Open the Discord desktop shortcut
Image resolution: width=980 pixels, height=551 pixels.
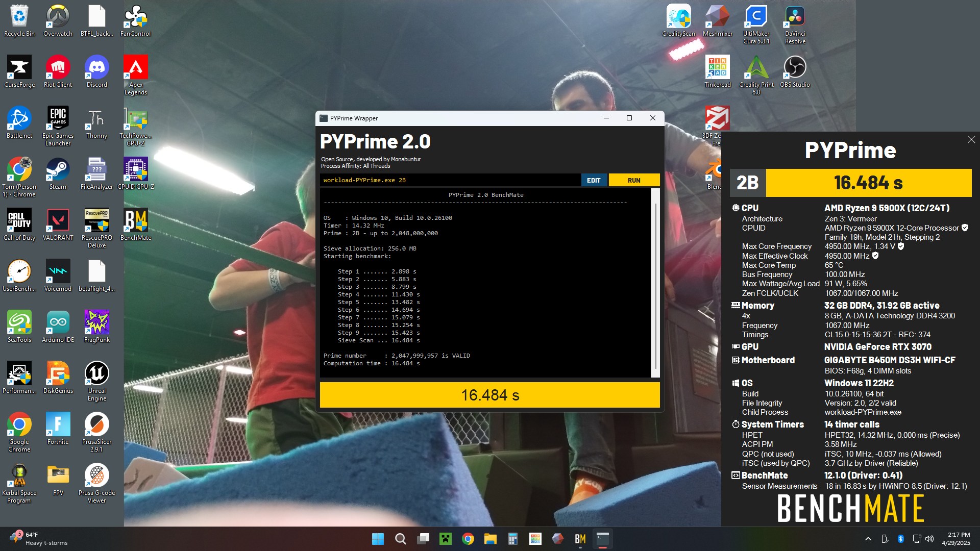coord(96,72)
